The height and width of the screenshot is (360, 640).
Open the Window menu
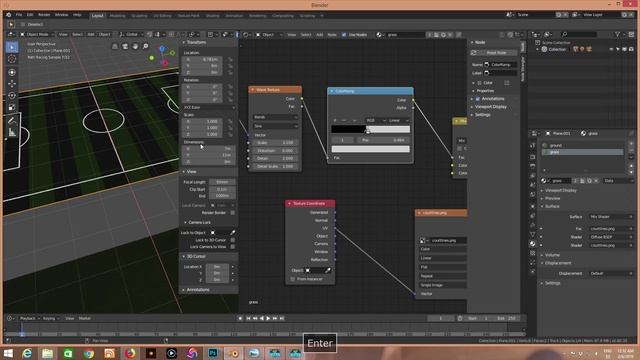click(62, 15)
